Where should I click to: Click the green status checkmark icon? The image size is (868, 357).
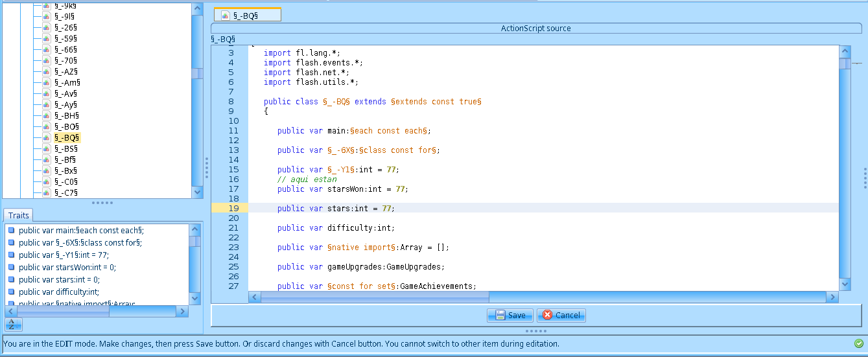859,343
